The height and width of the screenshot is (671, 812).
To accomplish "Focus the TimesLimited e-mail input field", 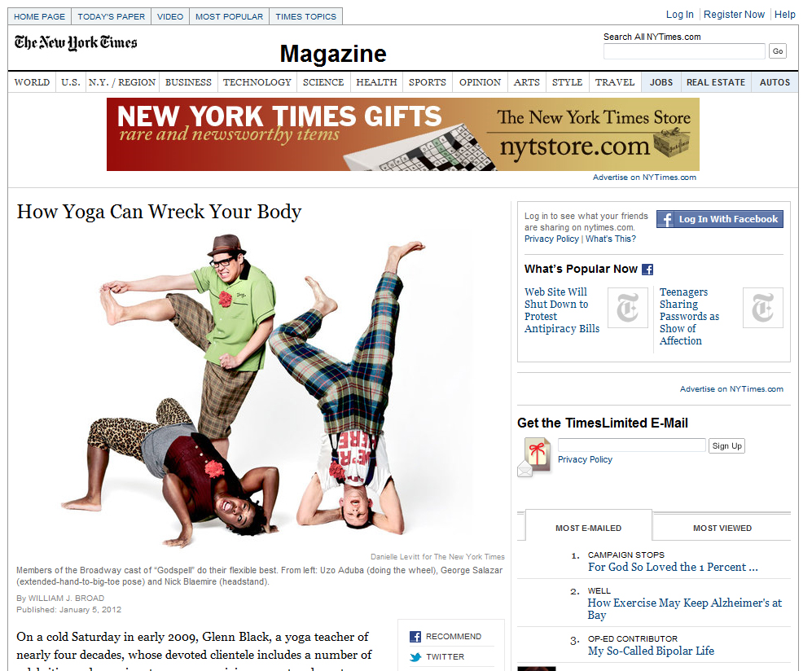I will click(632, 445).
